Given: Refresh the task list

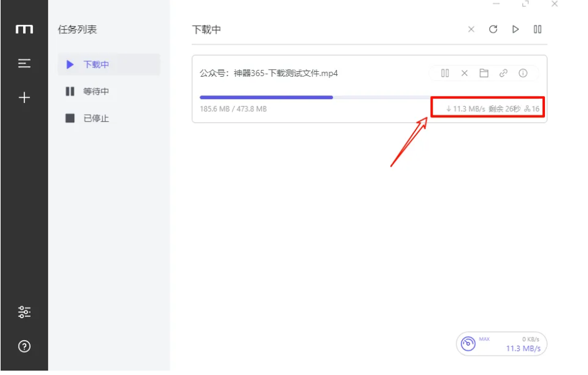Looking at the screenshot, I should [493, 29].
